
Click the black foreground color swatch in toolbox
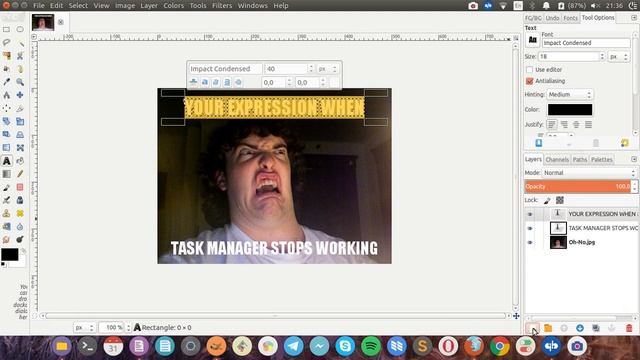click(9, 254)
